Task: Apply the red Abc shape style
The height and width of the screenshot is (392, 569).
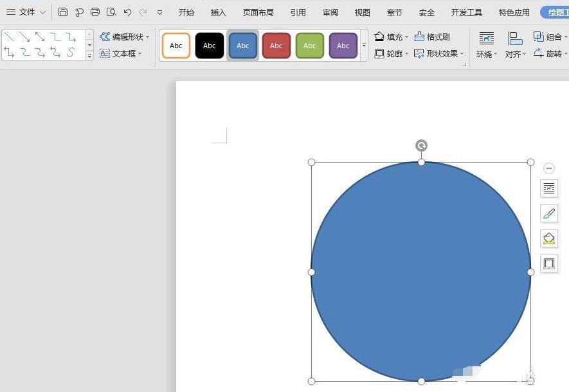Action: click(276, 46)
